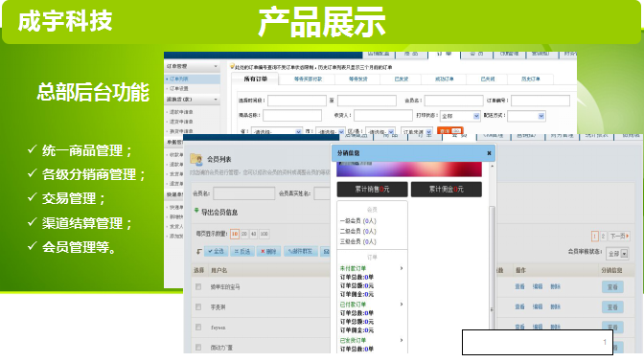Click 二级会员 (0人) entry
The width and height of the screenshot is (644, 362).
click(358, 231)
